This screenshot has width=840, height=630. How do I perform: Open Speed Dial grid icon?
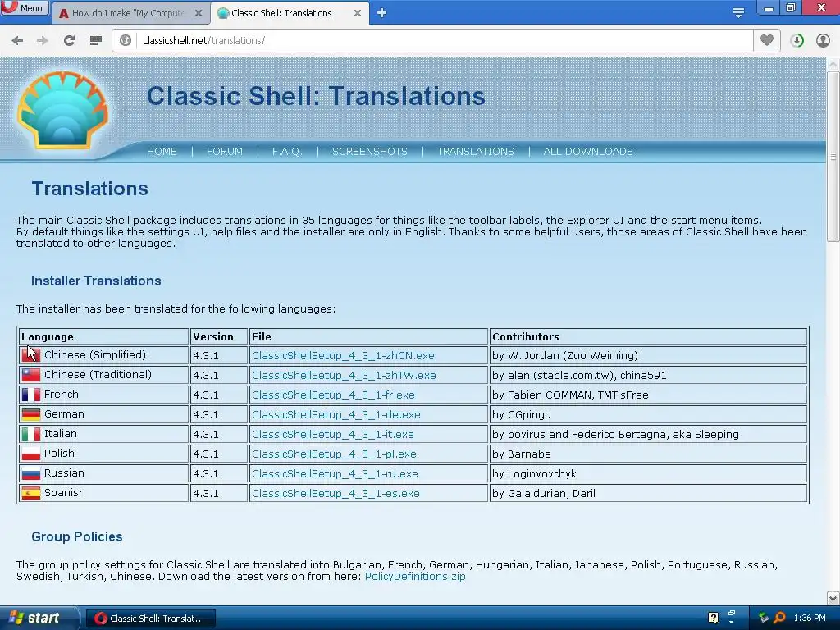point(96,41)
